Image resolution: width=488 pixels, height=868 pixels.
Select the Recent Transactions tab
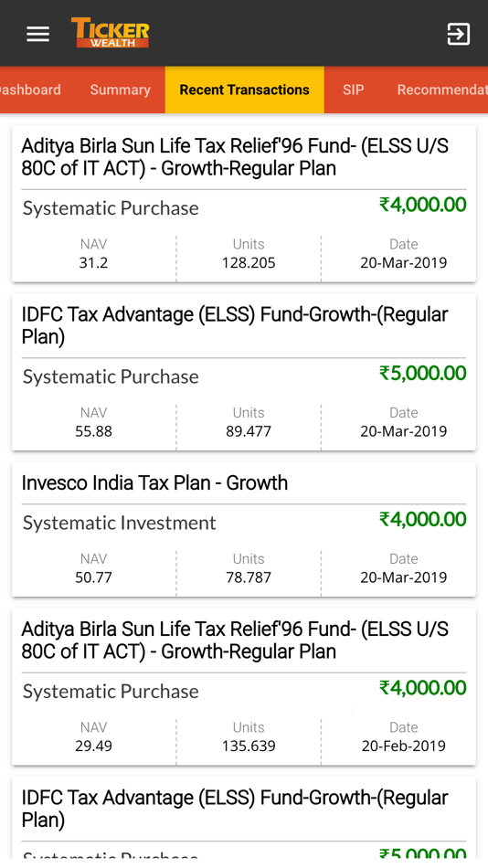(x=244, y=90)
